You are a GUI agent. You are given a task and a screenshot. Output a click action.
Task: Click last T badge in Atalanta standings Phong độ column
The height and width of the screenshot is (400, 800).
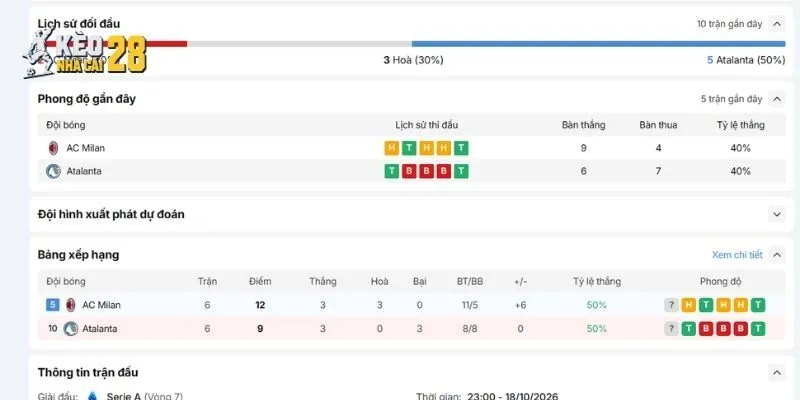758,329
